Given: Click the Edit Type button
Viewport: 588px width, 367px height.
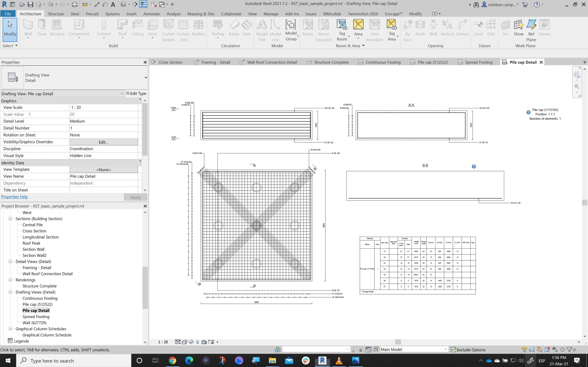Looking at the screenshot, I should point(136,93).
